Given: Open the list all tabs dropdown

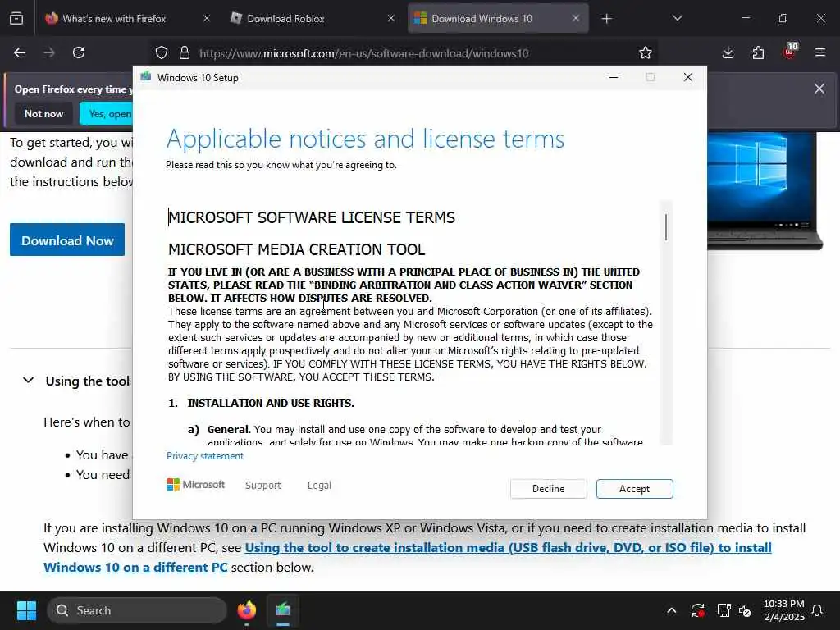Looking at the screenshot, I should click(x=677, y=19).
